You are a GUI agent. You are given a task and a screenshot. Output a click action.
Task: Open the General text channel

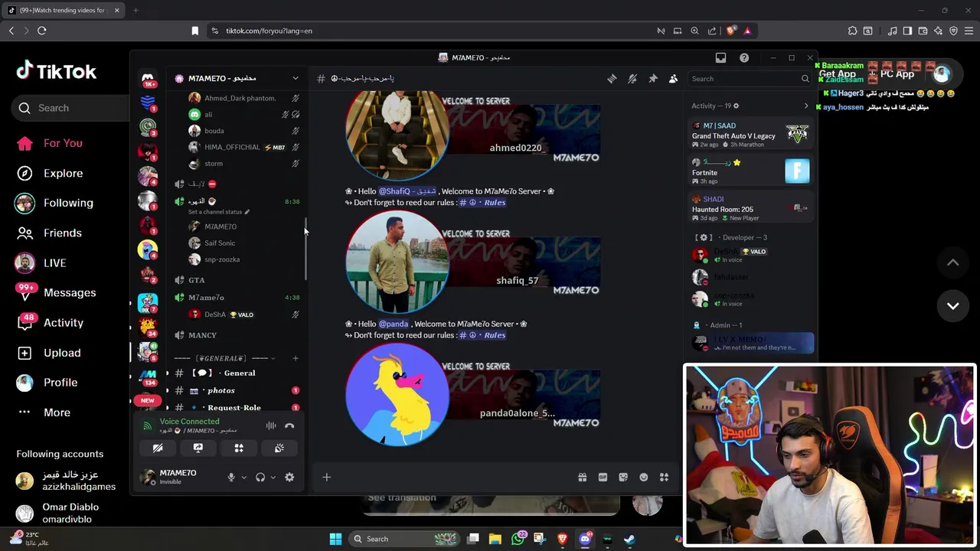pyautogui.click(x=236, y=373)
